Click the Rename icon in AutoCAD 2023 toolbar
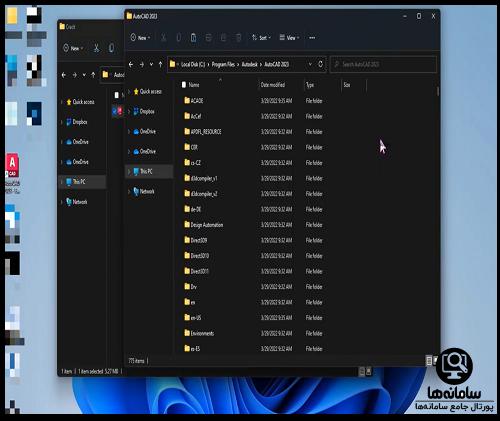 pyautogui.click(x=209, y=38)
